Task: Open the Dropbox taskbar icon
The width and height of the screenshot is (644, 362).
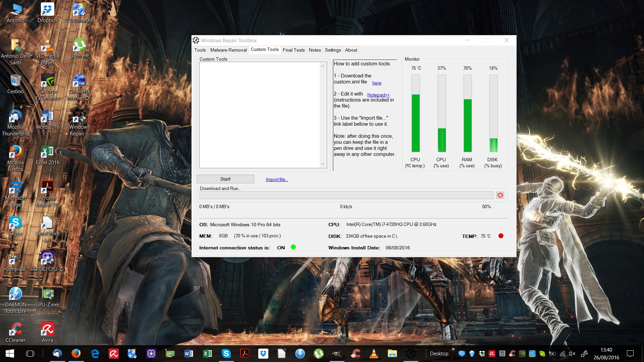Action: pos(263,353)
